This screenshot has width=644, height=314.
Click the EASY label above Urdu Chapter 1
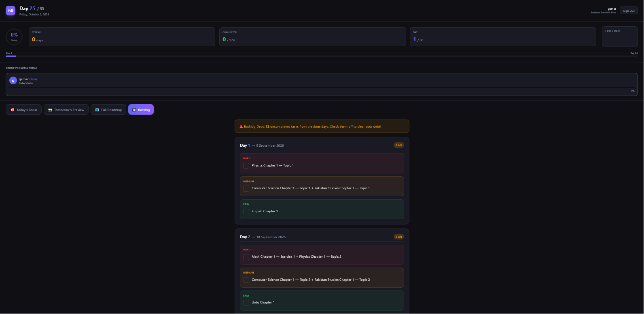(x=246, y=296)
